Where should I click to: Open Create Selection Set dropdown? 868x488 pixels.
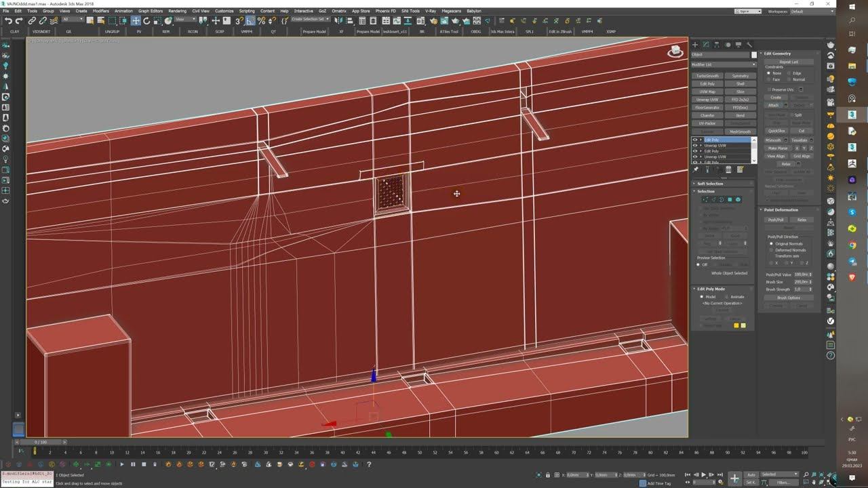coord(310,20)
